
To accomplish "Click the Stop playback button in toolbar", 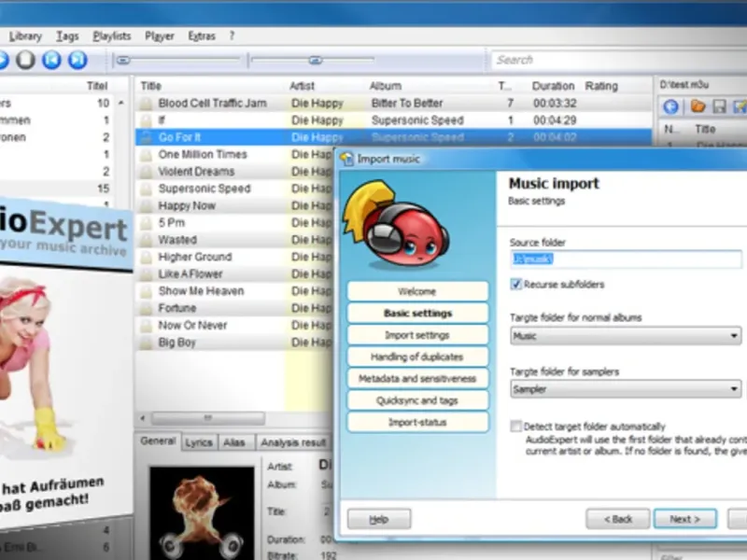I will 25,60.
